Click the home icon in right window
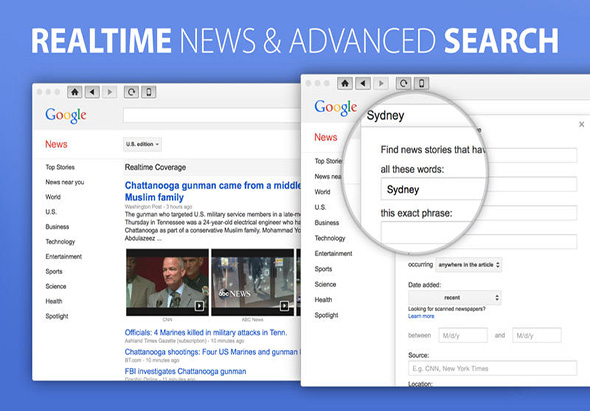Screen dimensions: 590x411 coord(345,83)
